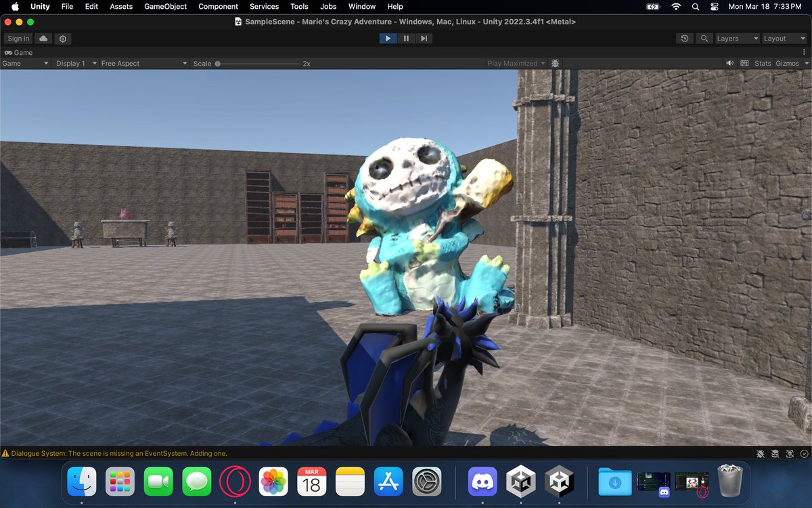Open Finder from the Dock
Viewport: 812px width, 508px height.
[x=82, y=482]
